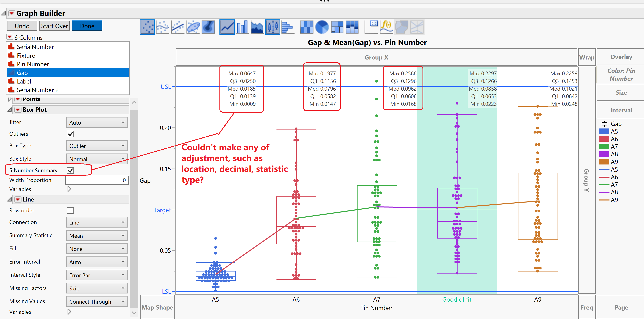Select the Smoother element icon
Viewport: 644px width, 319px height.
tap(162, 27)
